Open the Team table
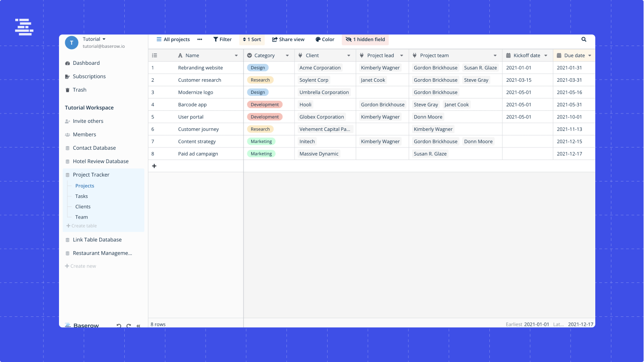 point(81,217)
